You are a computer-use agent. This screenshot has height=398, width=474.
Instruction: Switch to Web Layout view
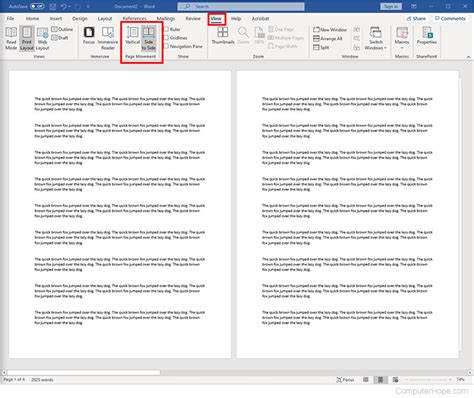tap(42, 38)
